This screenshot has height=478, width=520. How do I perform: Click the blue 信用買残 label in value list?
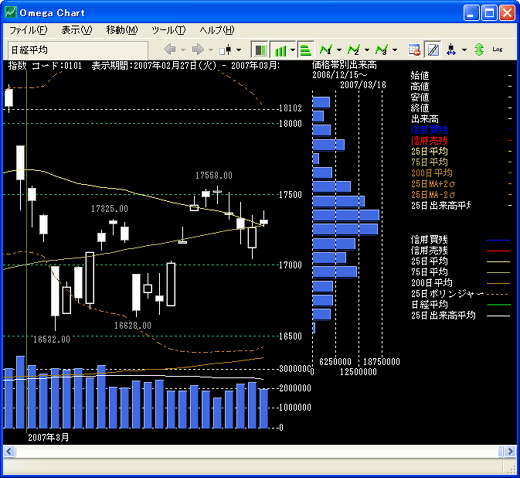coord(429,130)
